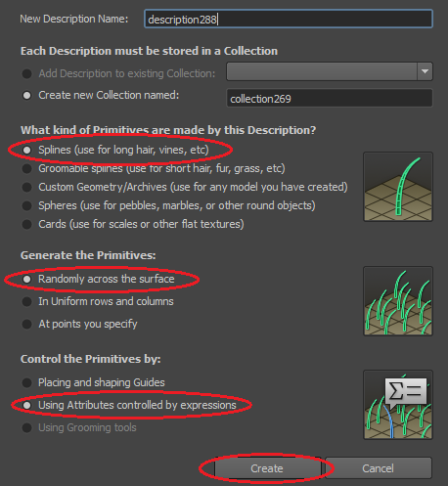Choose Placing and shaping Guides control
448x486 pixels.
click(26, 382)
